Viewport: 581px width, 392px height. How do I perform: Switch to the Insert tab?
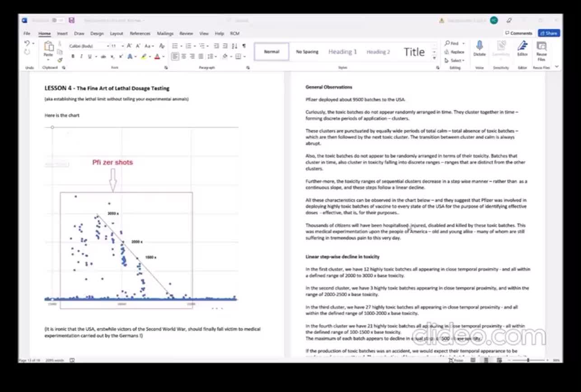62,33
